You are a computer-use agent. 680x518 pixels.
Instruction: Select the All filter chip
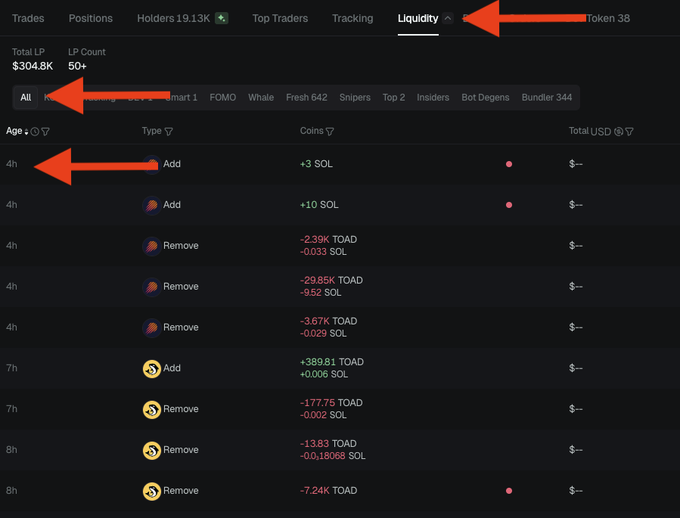point(26,97)
